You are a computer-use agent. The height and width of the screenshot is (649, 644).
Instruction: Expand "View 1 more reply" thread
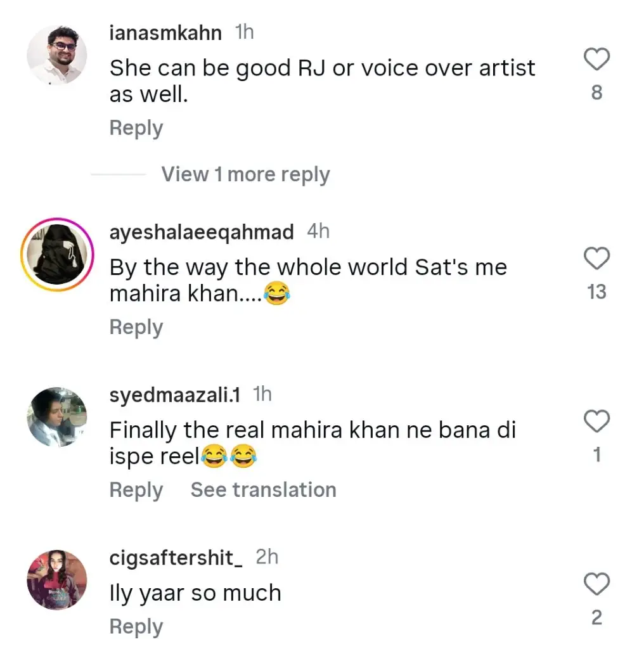pos(245,174)
